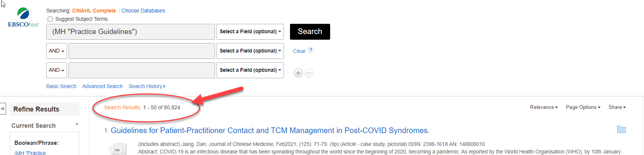The image size is (644, 155).
Task: Click the article document thumbnail icon
Action: (x=118, y=149)
